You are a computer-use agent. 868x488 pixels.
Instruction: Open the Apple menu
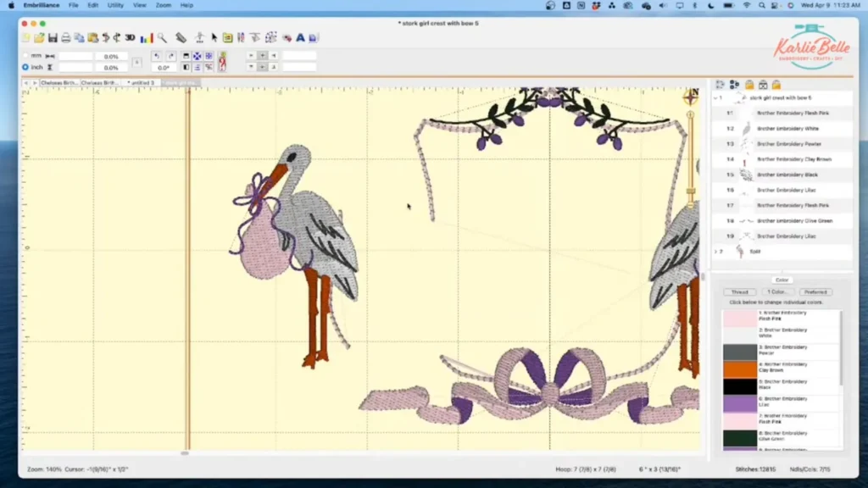click(11, 6)
